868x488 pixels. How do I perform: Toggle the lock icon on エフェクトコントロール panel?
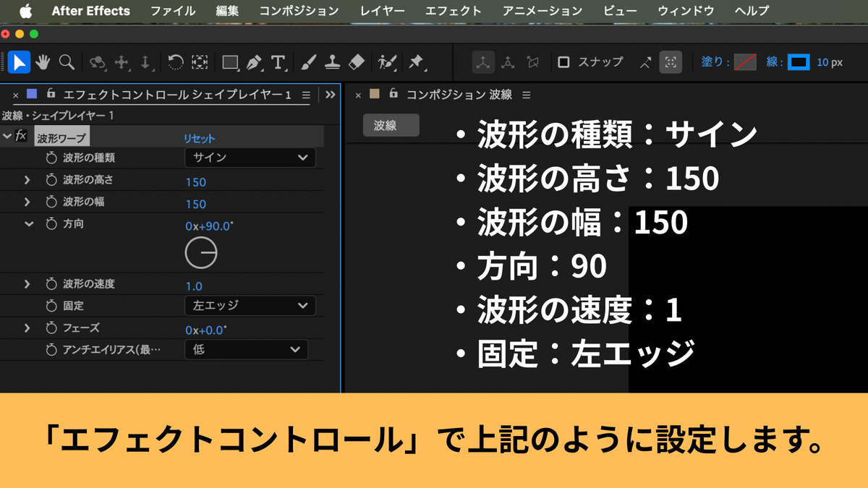click(x=51, y=94)
